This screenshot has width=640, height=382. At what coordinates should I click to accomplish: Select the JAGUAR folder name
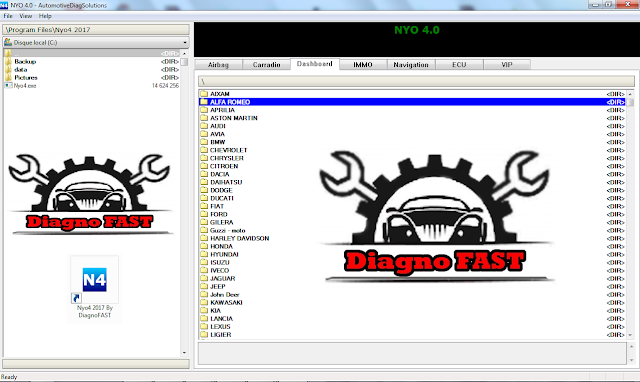click(222, 278)
